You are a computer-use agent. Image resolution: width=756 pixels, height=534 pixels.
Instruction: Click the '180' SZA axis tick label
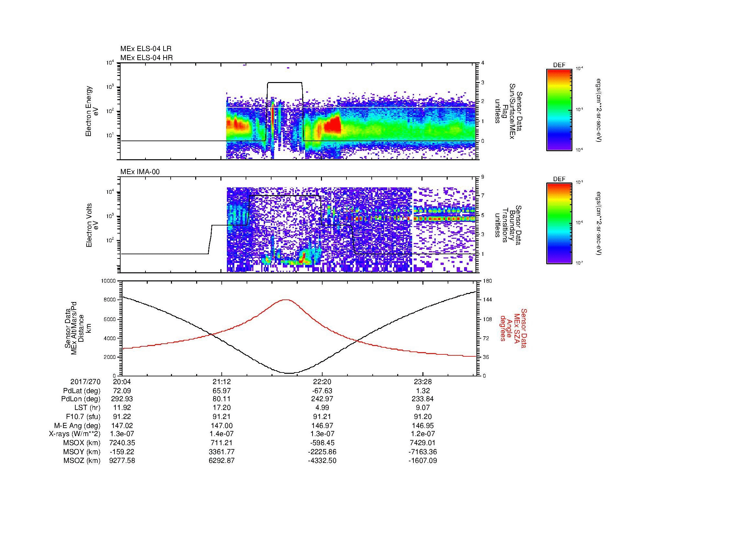click(x=487, y=281)
